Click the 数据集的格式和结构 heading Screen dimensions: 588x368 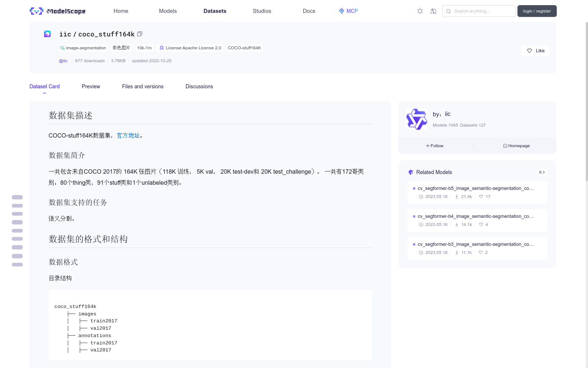pyautogui.click(x=88, y=239)
